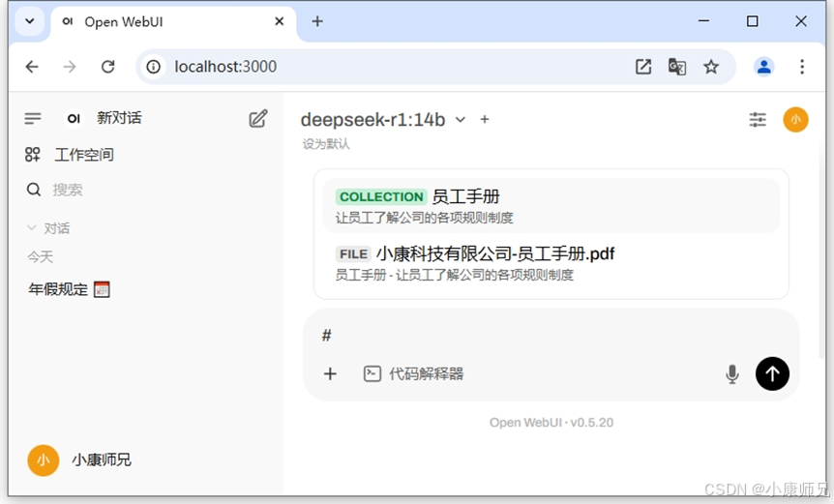The height and width of the screenshot is (504, 834).
Task: Bookmark this page with the star
Action: coord(711,67)
